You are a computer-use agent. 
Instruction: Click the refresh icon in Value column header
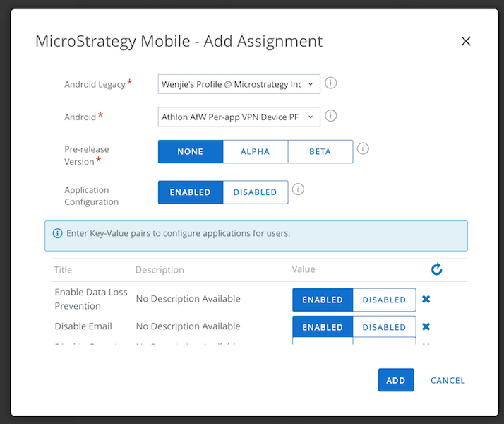tap(436, 269)
